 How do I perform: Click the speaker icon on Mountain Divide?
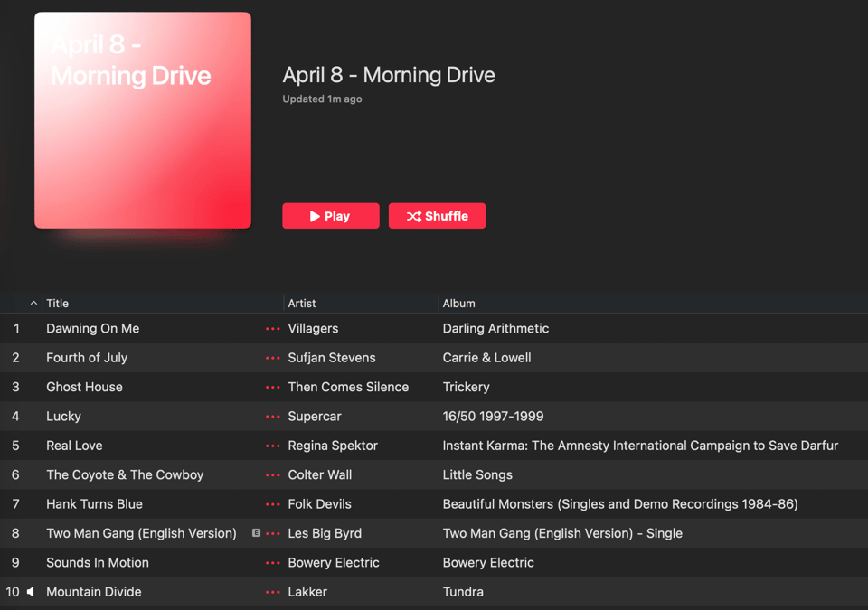coord(31,592)
